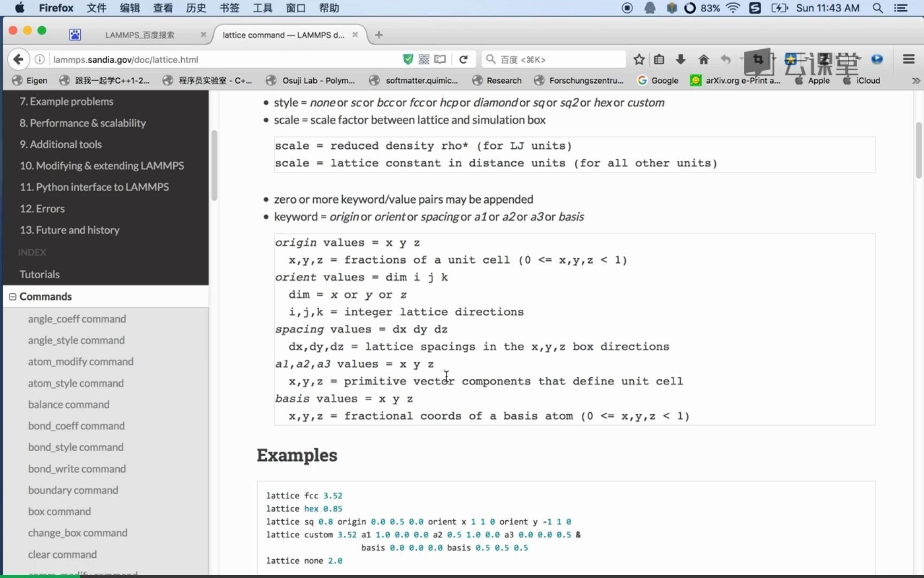Open site info icon in address bar

pos(40,59)
